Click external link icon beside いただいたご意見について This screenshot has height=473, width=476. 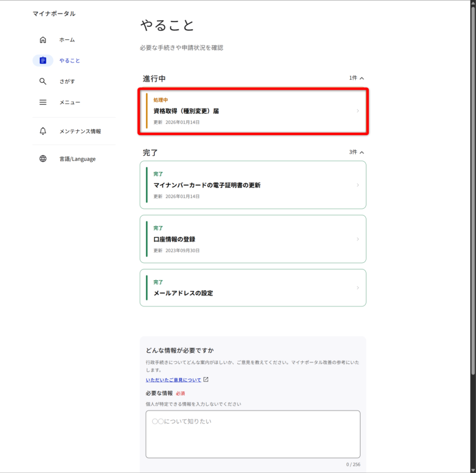(x=206, y=380)
